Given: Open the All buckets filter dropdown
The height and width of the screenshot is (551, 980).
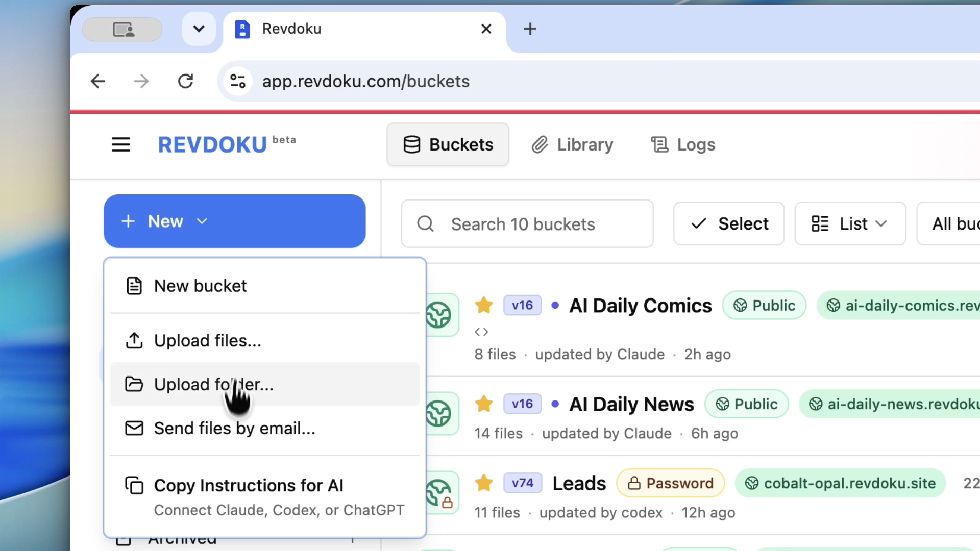Looking at the screenshot, I should [949, 223].
